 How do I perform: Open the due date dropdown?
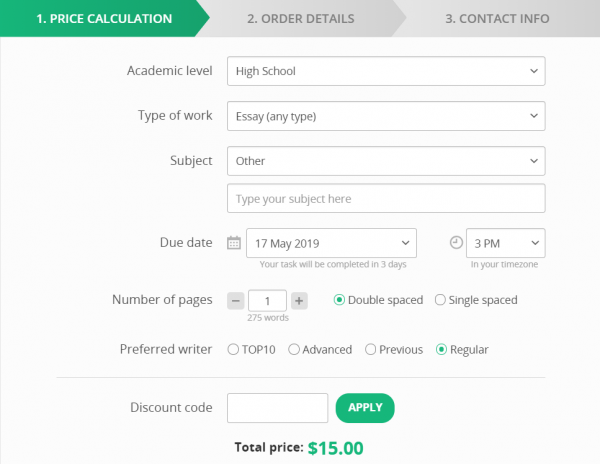click(331, 243)
